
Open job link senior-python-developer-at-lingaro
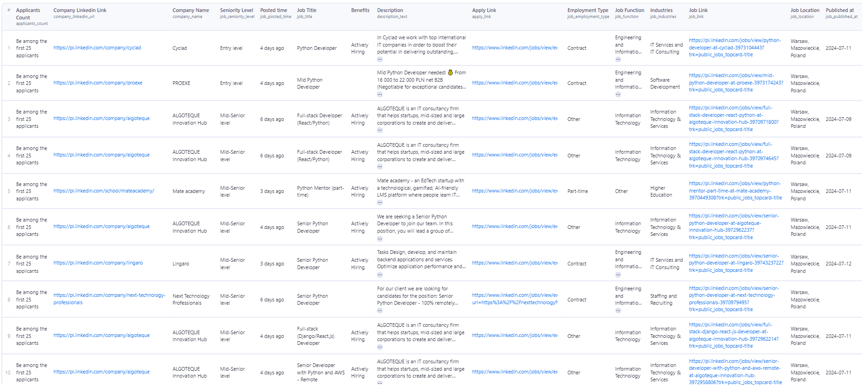point(736,263)
